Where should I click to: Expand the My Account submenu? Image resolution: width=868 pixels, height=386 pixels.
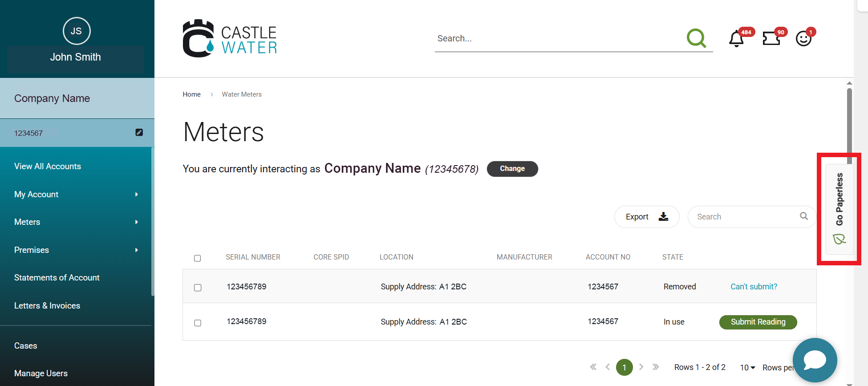[x=136, y=195]
